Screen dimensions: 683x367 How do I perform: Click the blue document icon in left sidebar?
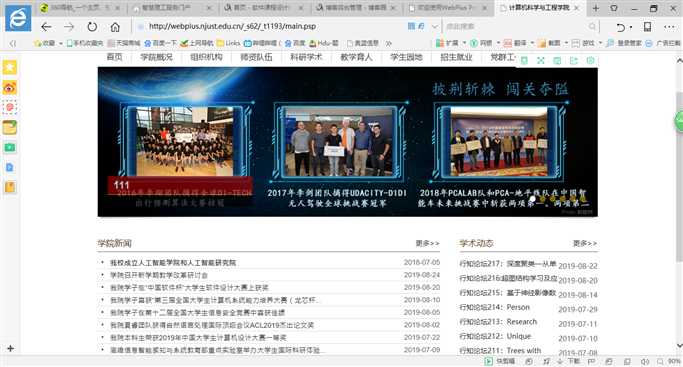pyautogui.click(x=10, y=168)
